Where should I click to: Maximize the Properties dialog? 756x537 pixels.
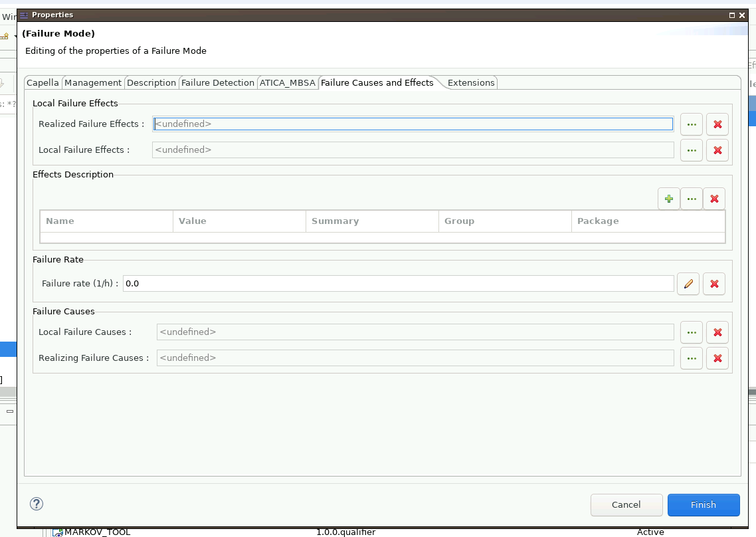[x=732, y=15]
